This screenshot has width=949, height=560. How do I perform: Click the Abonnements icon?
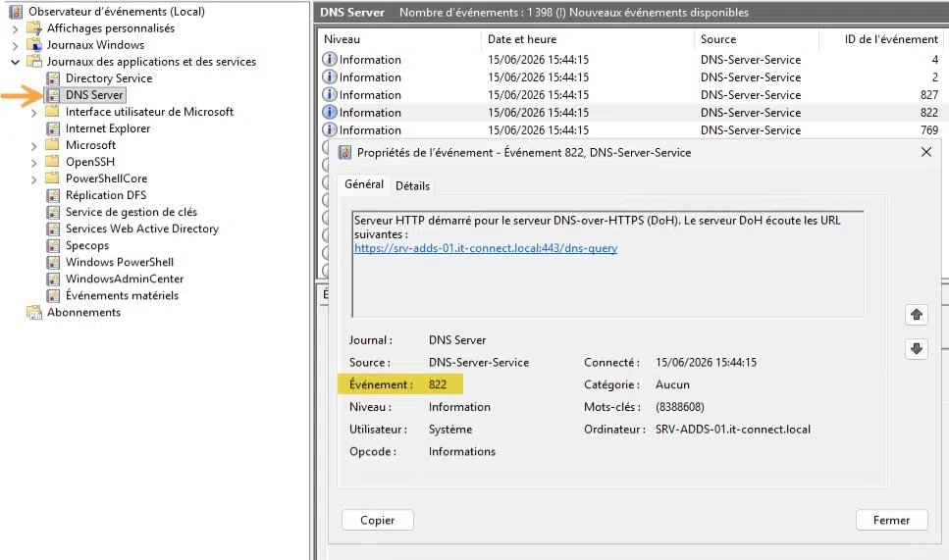(34, 313)
